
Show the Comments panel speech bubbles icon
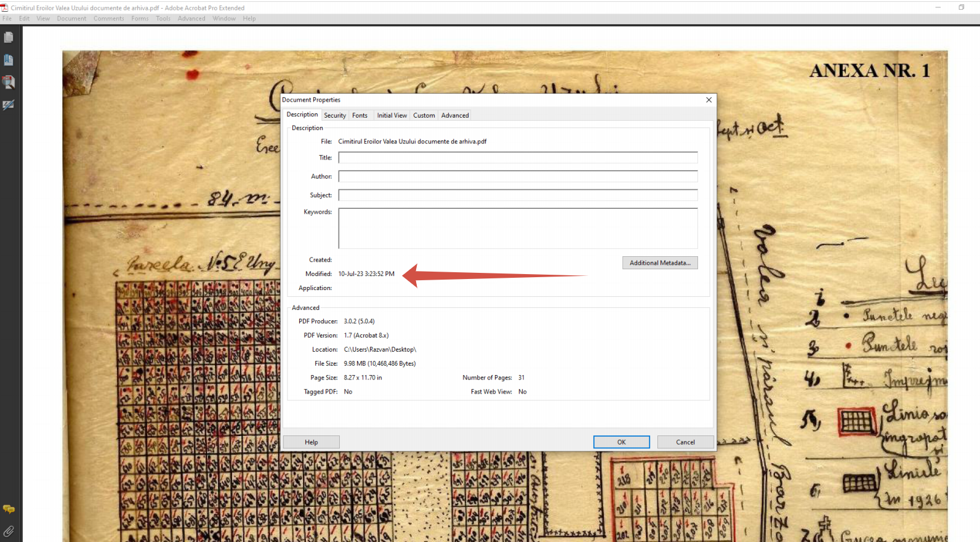pos(9,509)
